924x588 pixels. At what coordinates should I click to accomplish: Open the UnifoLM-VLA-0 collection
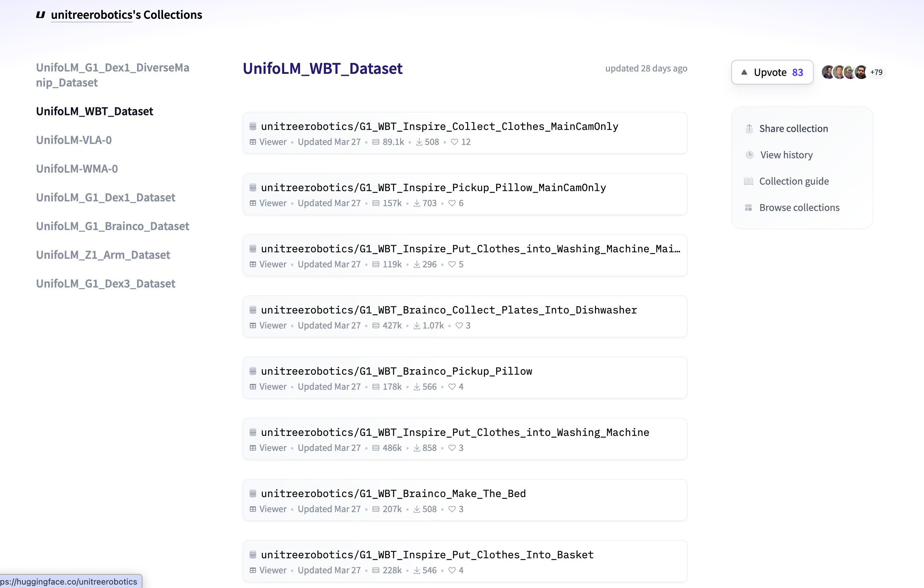(74, 140)
